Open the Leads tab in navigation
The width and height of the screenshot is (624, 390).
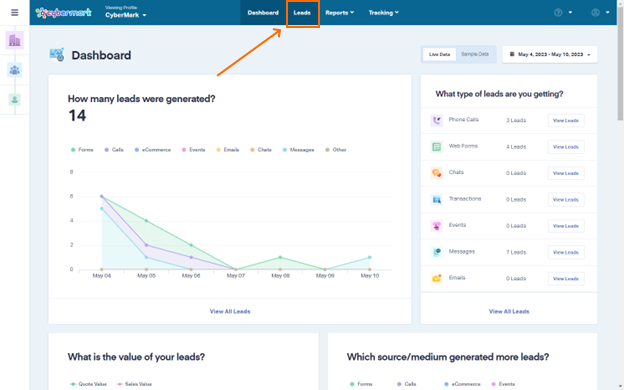[302, 13]
